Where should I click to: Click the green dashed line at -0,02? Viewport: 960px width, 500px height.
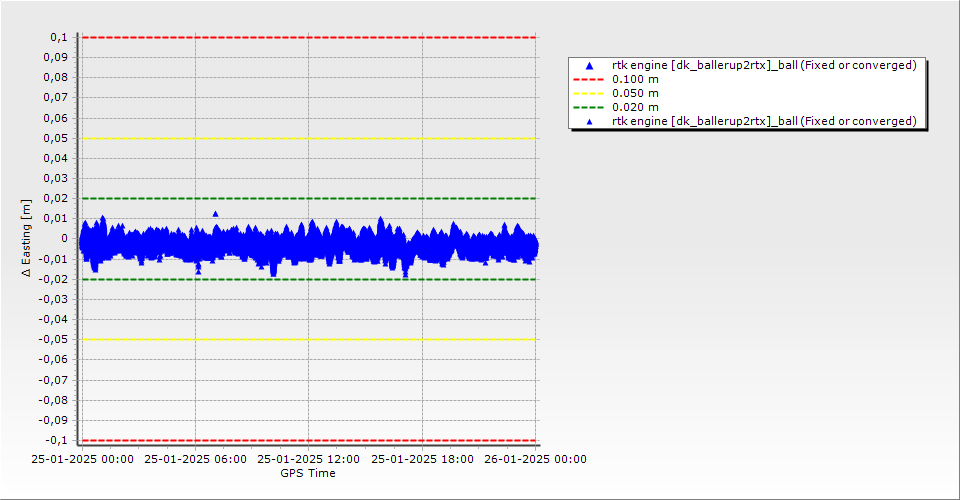pyautogui.click(x=309, y=280)
